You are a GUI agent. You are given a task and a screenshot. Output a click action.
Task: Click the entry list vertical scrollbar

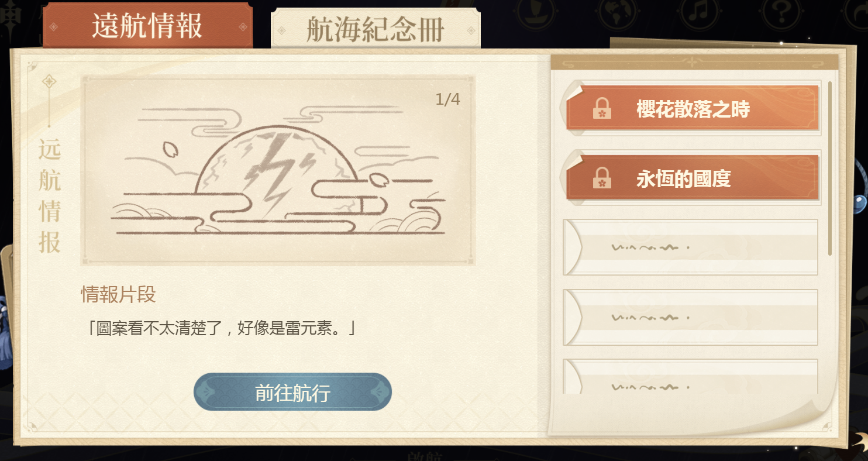click(829, 168)
